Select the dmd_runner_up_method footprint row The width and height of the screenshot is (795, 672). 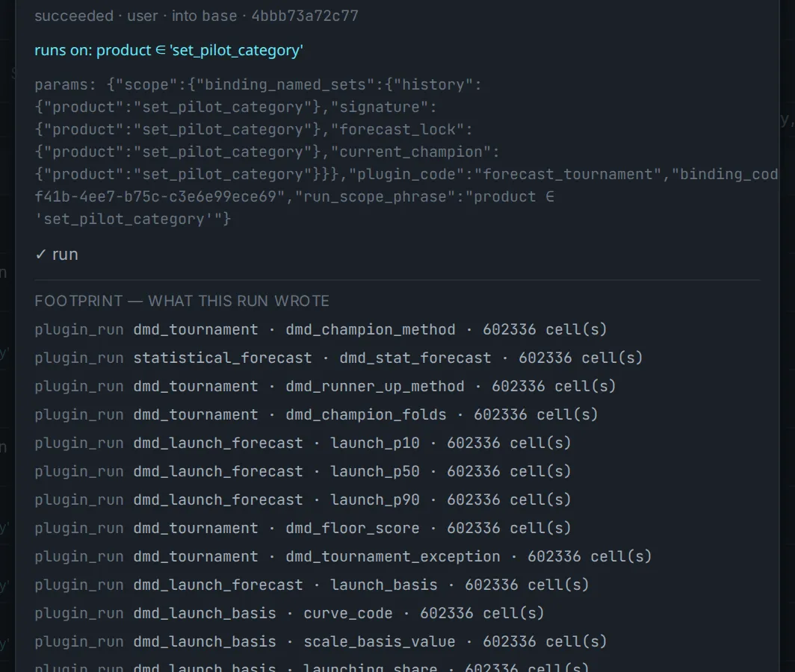325,386
